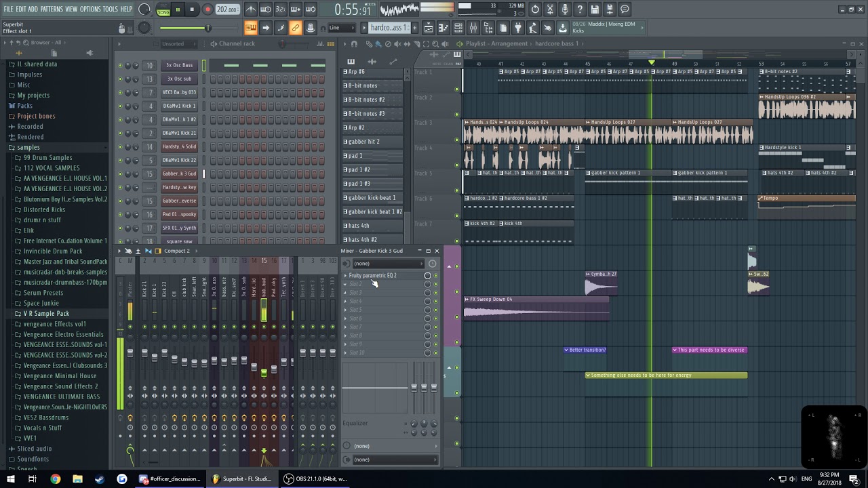This screenshot has height=488, width=868.
Task: Open the Piano roll view icon
Action: click(x=443, y=28)
